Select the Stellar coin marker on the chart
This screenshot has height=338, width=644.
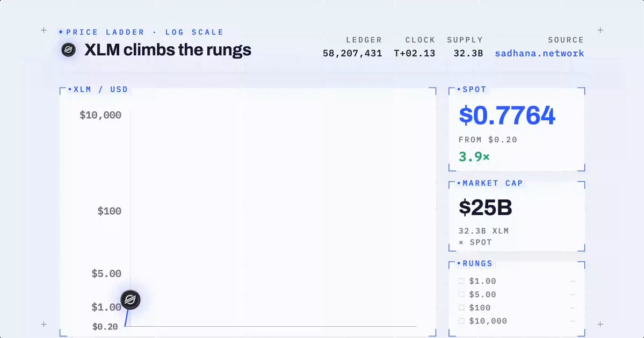(x=130, y=299)
